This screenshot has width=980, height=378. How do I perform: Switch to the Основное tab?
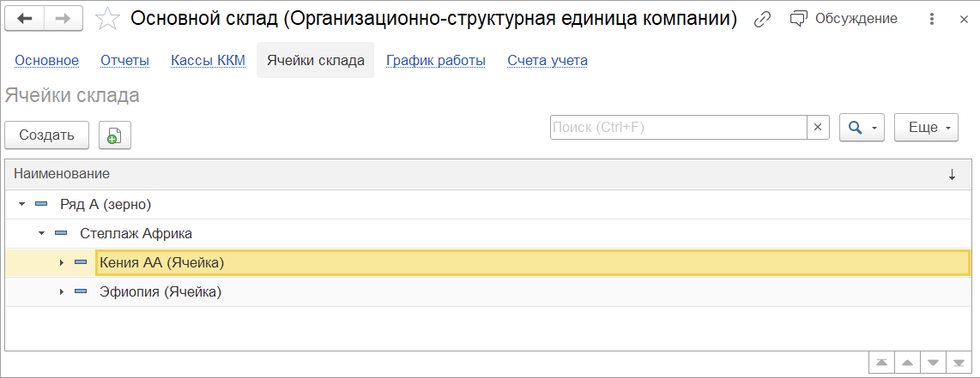[47, 60]
